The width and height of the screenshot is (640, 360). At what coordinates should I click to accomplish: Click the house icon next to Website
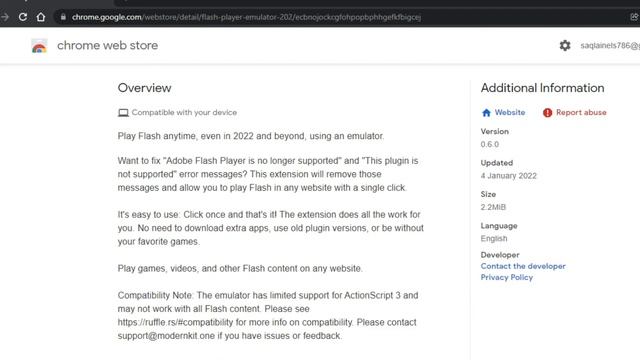(x=486, y=113)
